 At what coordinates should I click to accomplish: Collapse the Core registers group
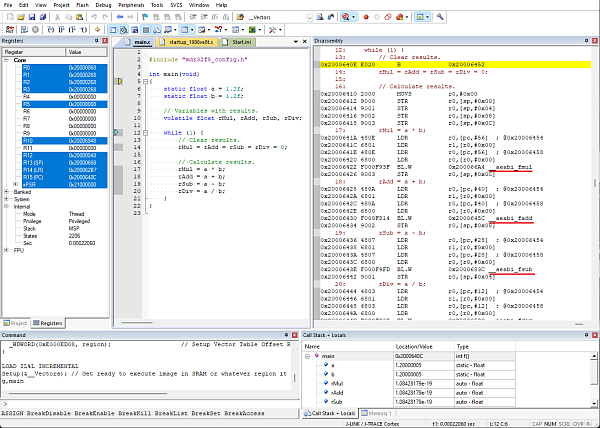(x=8, y=60)
